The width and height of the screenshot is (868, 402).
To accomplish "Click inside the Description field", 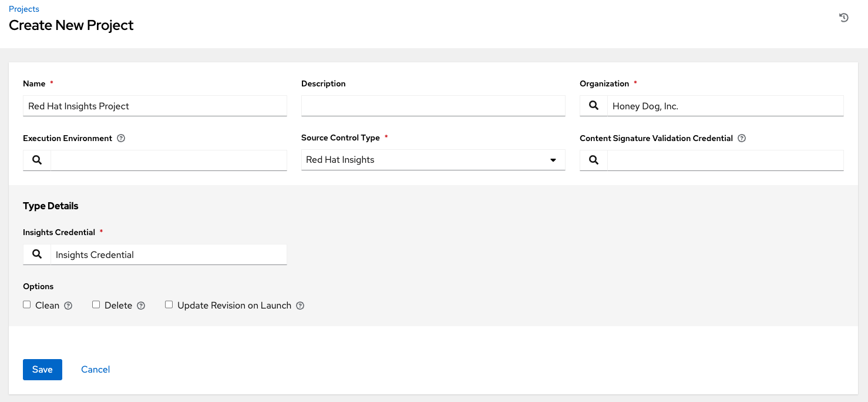I will [433, 106].
